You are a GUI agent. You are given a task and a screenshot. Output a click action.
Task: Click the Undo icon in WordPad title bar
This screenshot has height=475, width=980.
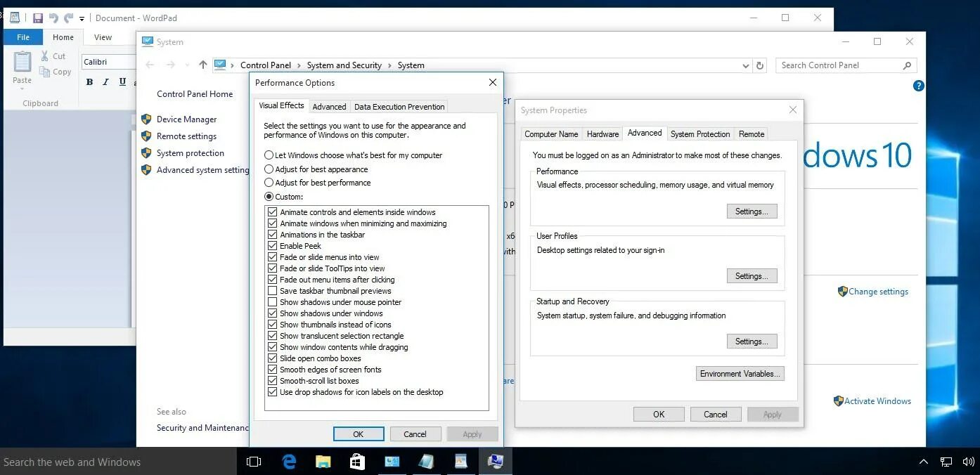[x=53, y=18]
